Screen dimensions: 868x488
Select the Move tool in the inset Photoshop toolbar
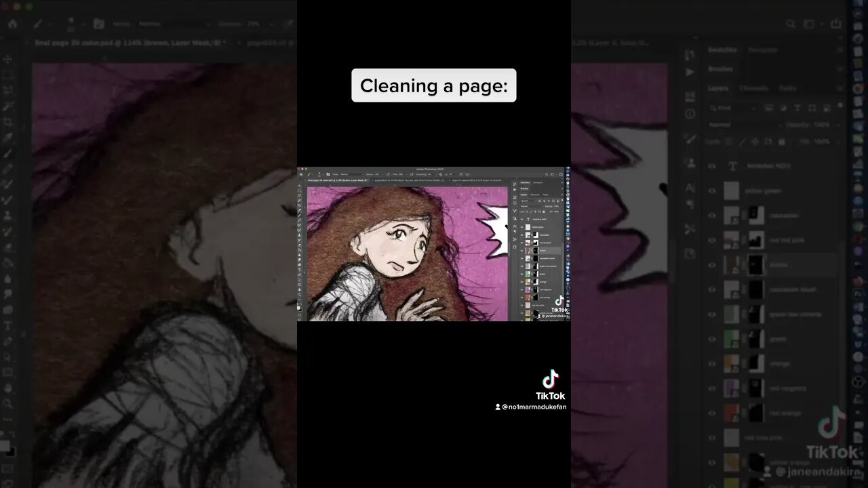(x=300, y=186)
